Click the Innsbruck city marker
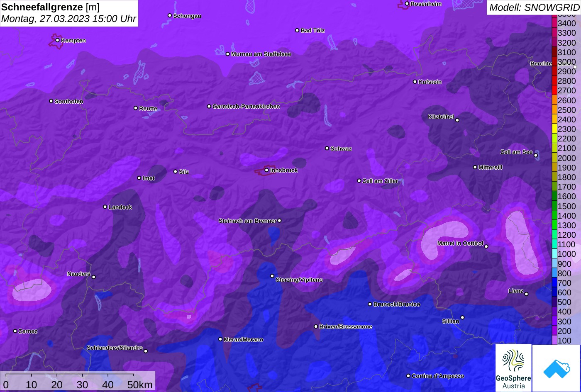 pos(266,170)
